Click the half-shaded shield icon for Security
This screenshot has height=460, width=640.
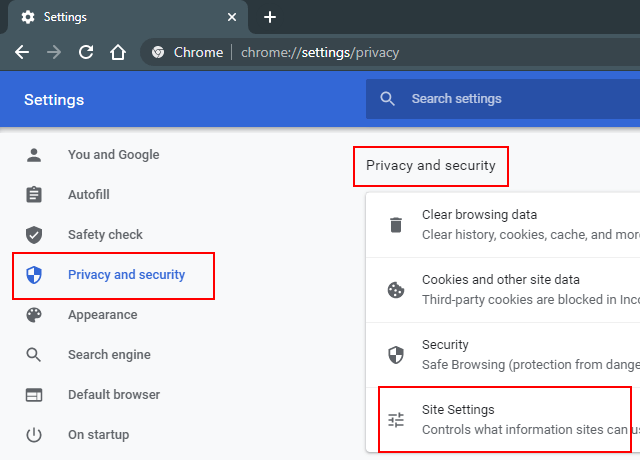click(x=396, y=355)
